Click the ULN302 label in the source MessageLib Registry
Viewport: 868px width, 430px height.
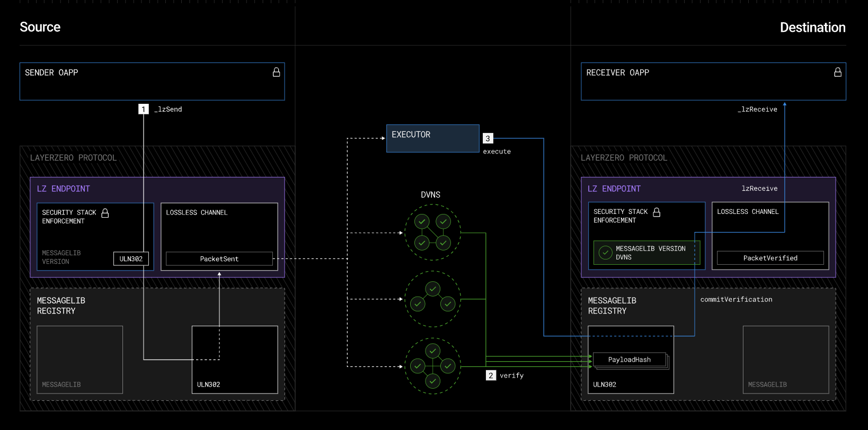[209, 384]
